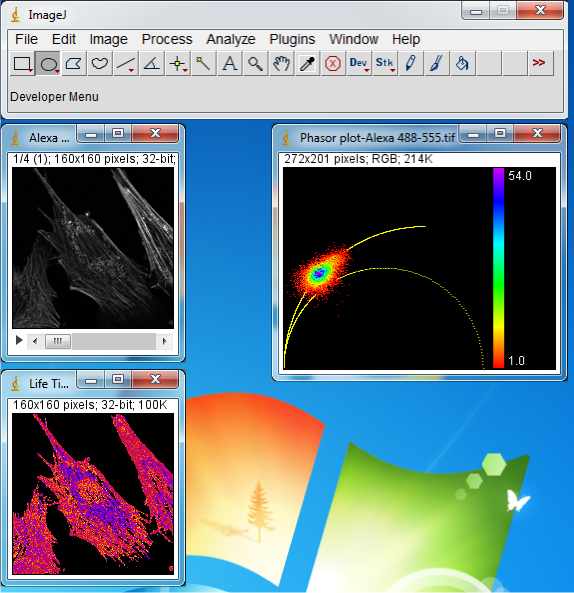Select the Freehand selection tool

[99, 64]
